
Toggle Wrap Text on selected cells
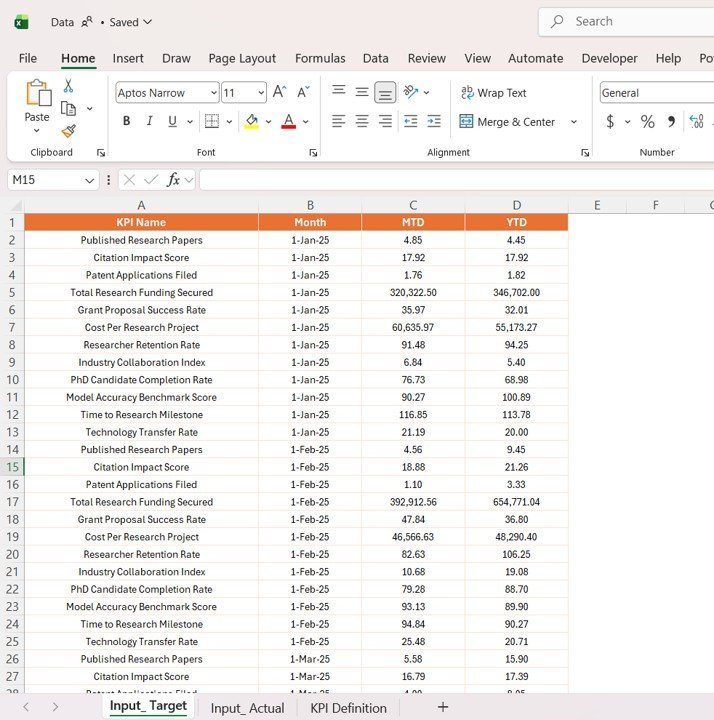click(493, 93)
